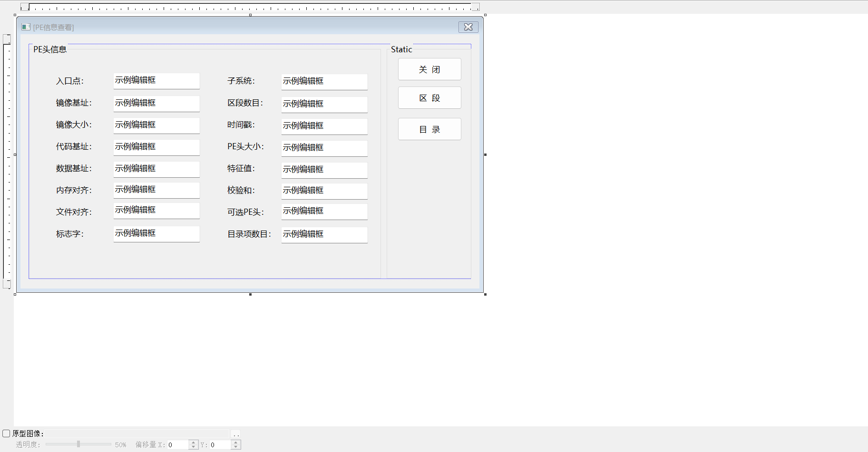Select the 校验和 edit box
Image resolution: width=868 pixels, height=452 pixels.
click(324, 191)
